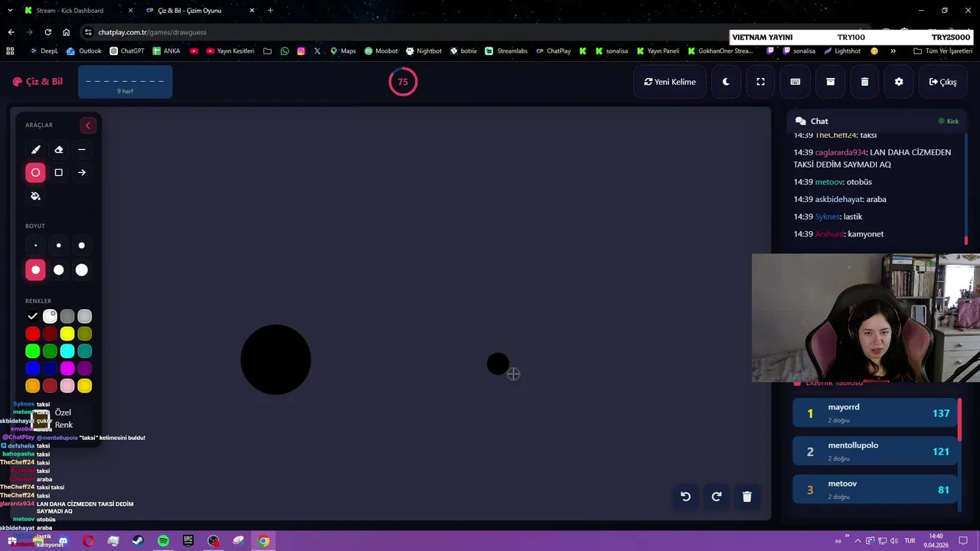Select the brush drawing tool

pyautogui.click(x=35, y=150)
